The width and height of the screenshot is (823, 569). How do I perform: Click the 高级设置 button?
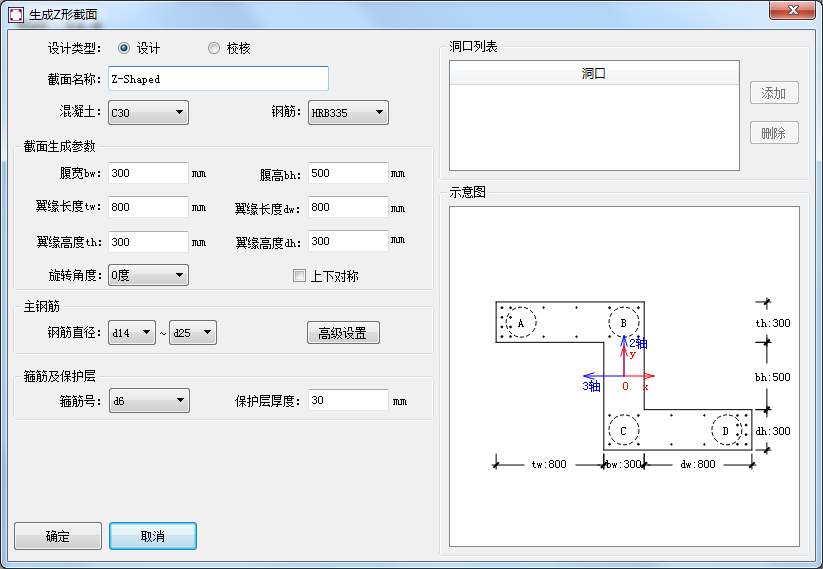pyautogui.click(x=343, y=333)
